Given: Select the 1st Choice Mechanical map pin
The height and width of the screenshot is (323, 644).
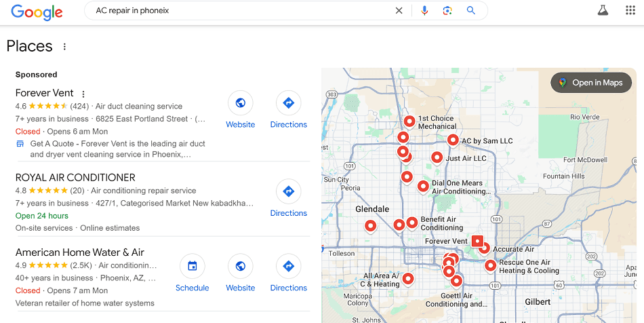Looking at the screenshot, I should coord(409,121).
